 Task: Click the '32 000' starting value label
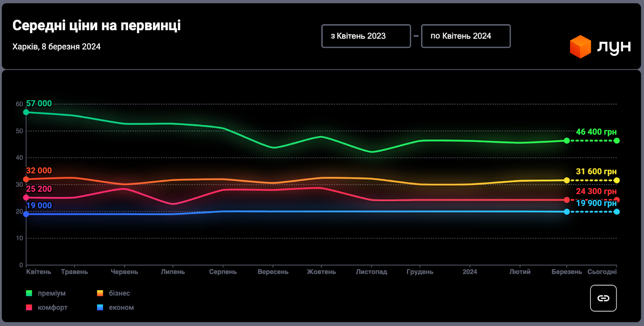click(x=39, y=171)
